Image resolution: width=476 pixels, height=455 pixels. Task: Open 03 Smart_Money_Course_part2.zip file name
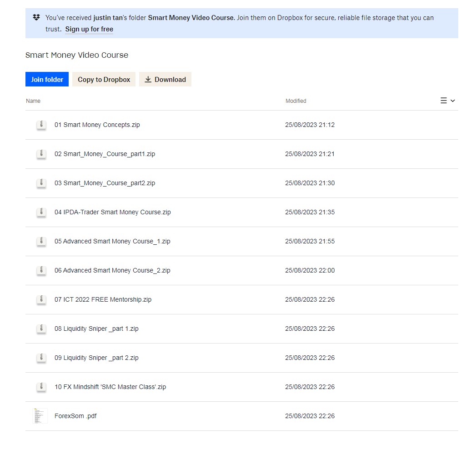[x=105, y=183]
